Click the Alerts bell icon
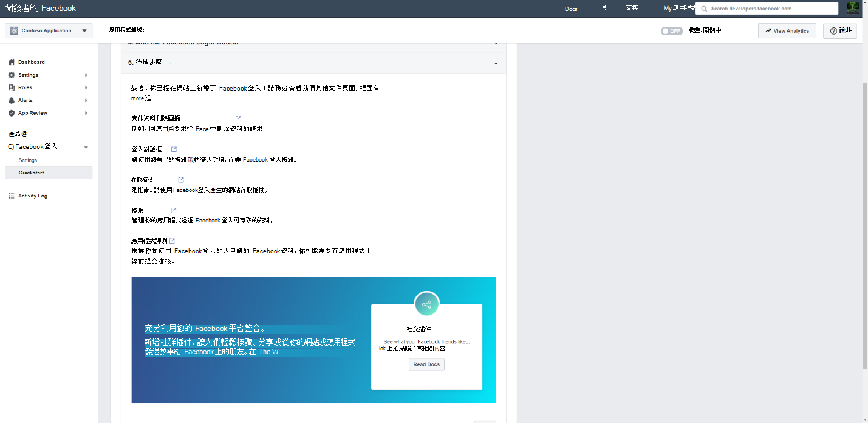The image size is (868, 424). coord(12,100)
